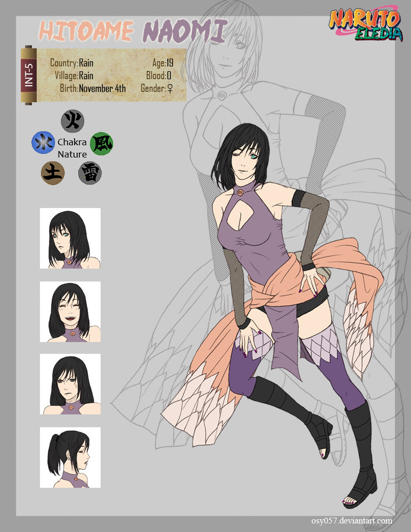The width and height of the screenshot is (411, 532).
Task: Click the Naruto Eledia logo
Action: (x=366, y=23)
